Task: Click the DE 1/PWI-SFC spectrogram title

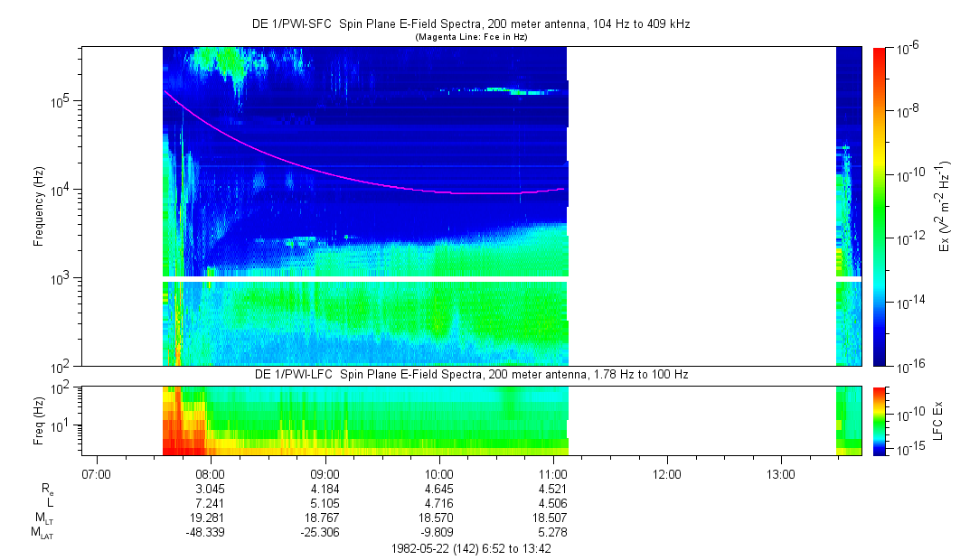Action: [470, 24]
